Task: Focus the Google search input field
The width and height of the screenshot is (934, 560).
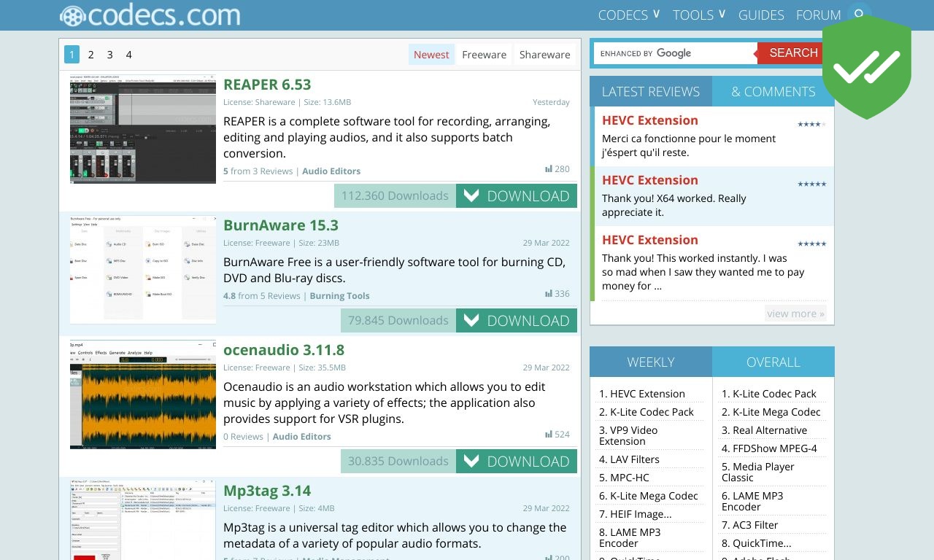Action: pyautogui.click(x=675, y=53)
